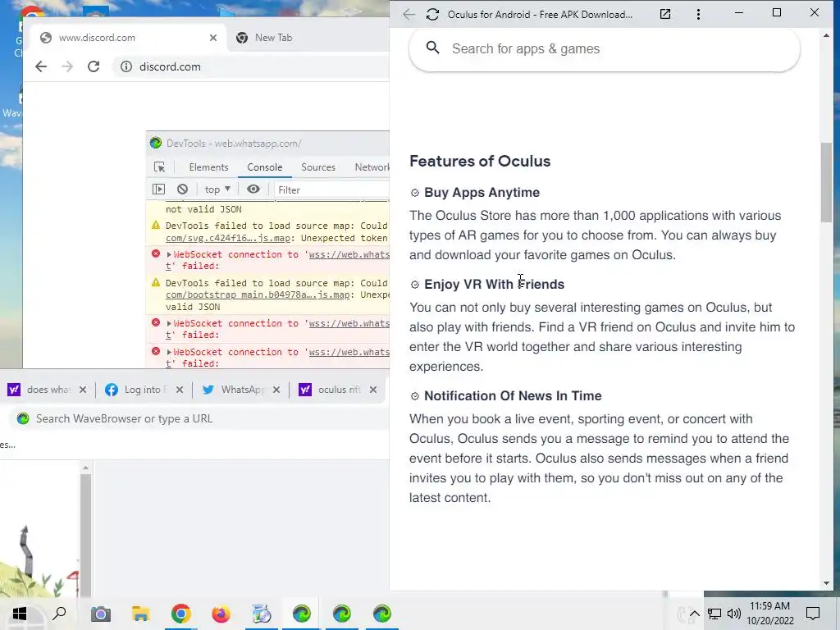Open the top context dropdown in console
The height and width of the screenshot is (630, 840).
pyautogui.click(x=217, y=189)
